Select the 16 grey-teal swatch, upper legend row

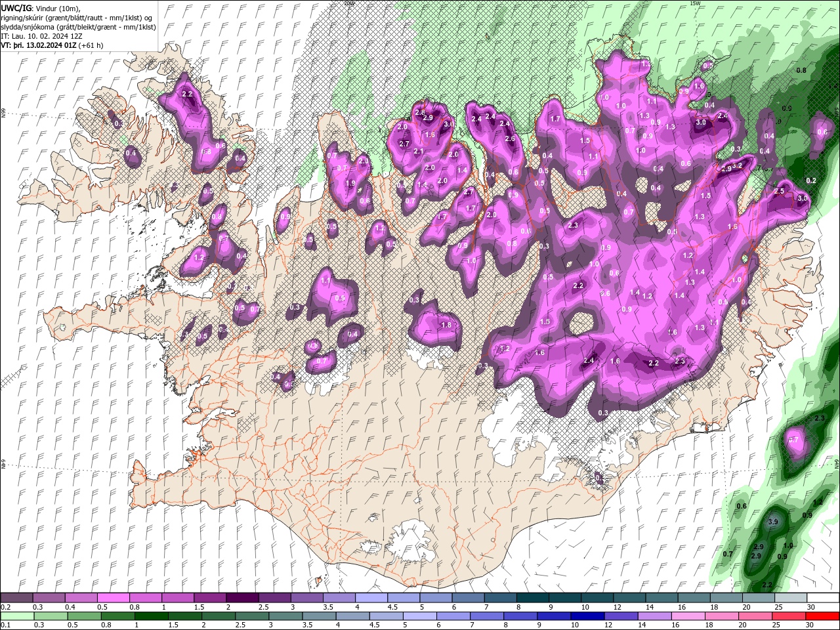tap(694, 598)
